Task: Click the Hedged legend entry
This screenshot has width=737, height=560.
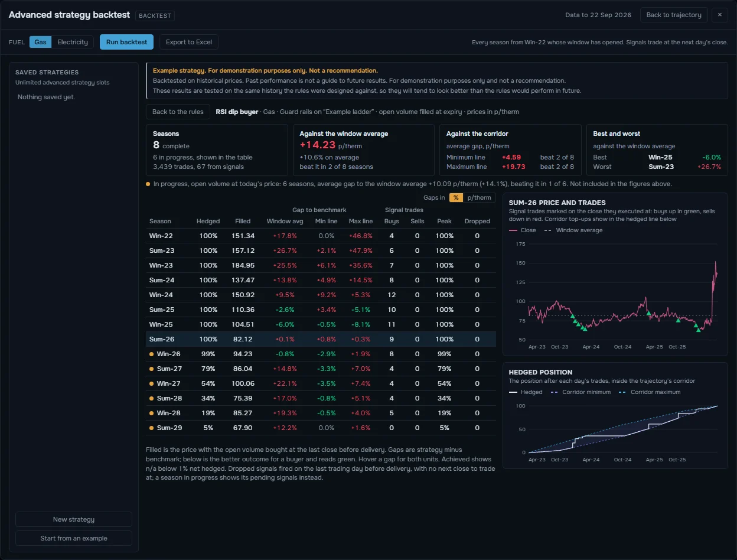Action: click(x=526, y=392)
